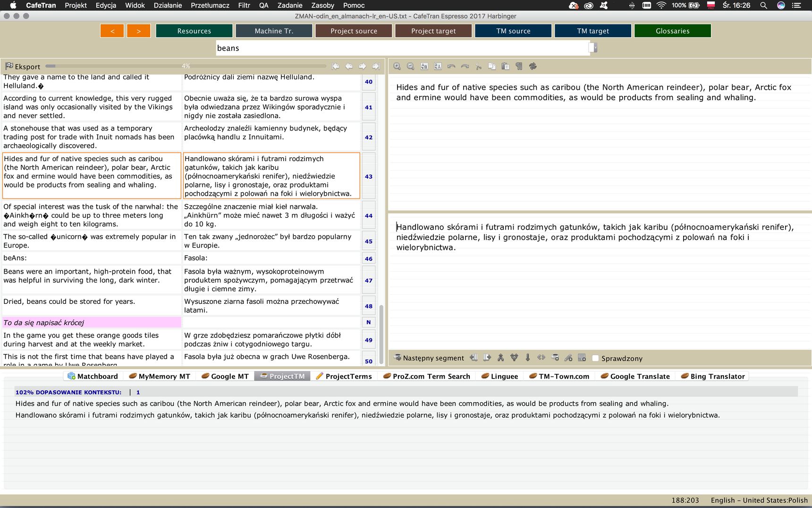Image resolution: width=812 pixels, height=508 pixels.
Task: Switch to the Matchboard tab
Action: [93, 376]
